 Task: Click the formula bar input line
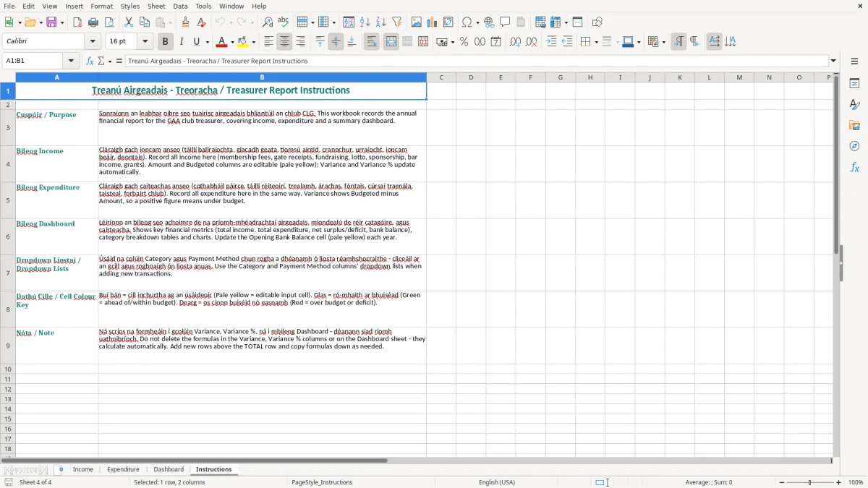[x=476, y=61]
